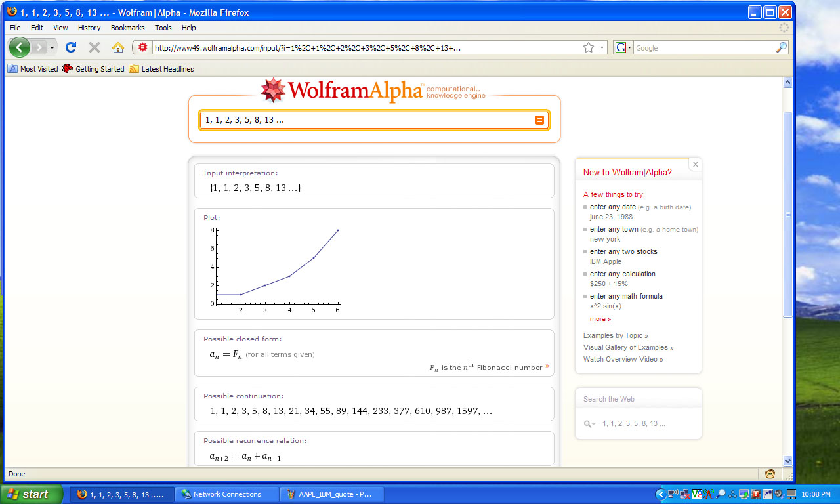Click the red 'more' link

[x=600, y=319]
